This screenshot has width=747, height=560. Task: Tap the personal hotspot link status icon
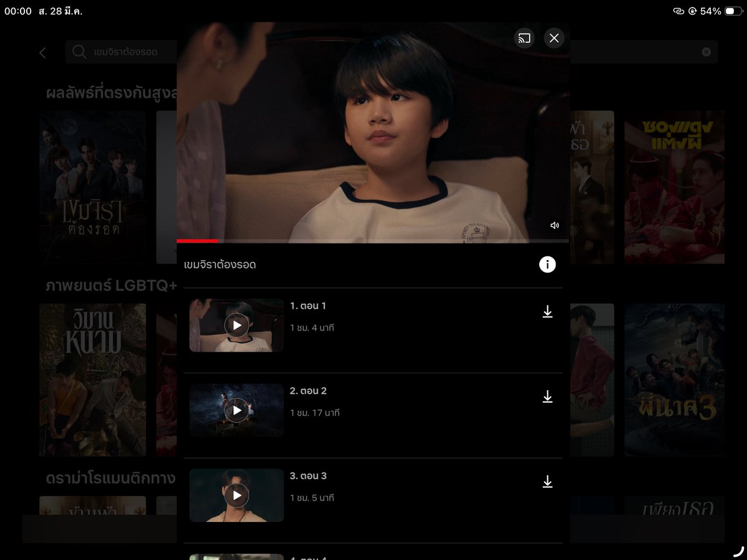pos(679,11)
